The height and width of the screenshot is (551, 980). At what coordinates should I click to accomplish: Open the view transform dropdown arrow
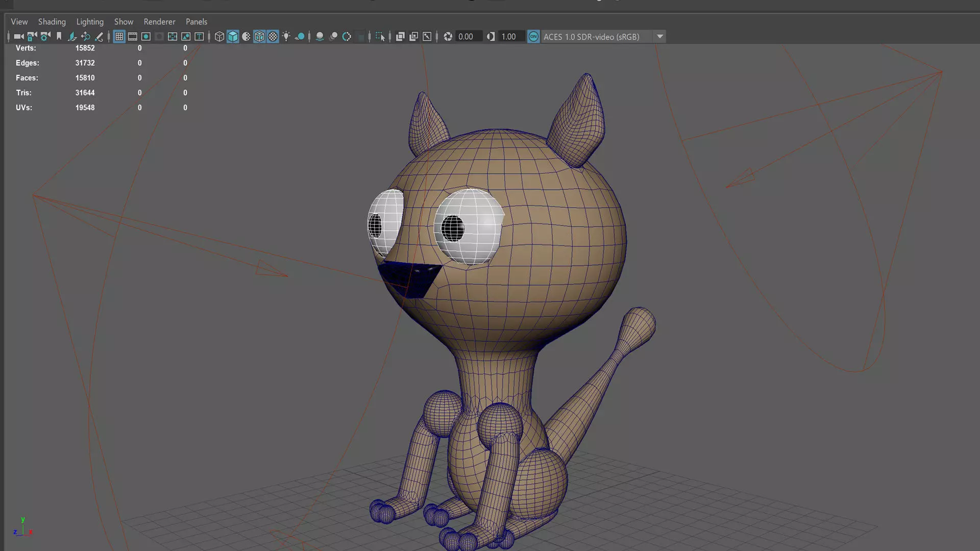[659, 37]
